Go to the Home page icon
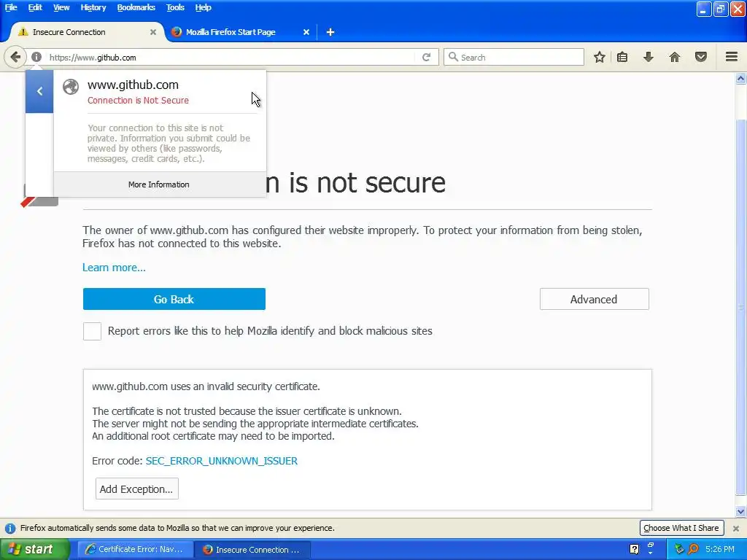Viewport: 747px width, 560px height. [x=675, y=57]
